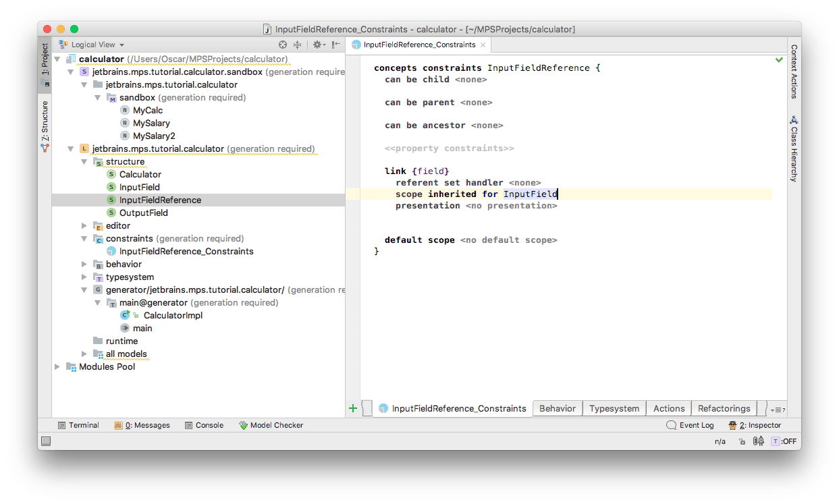The image size is (839, 504).
Task: Expand the Modules Pool node
Action: coord(57,366)
